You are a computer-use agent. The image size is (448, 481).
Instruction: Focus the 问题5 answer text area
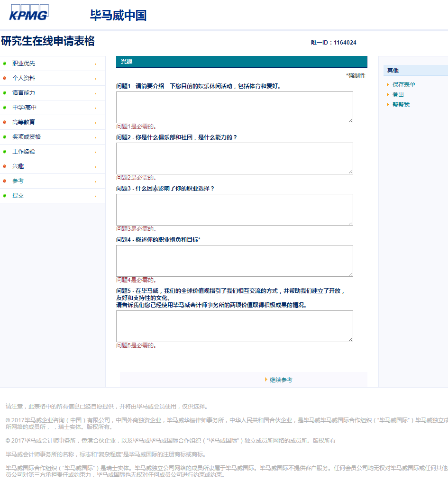(x=235, y=327)
